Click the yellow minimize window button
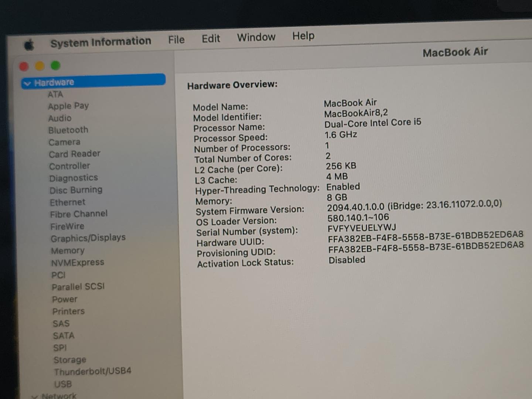 coord(40,66)
